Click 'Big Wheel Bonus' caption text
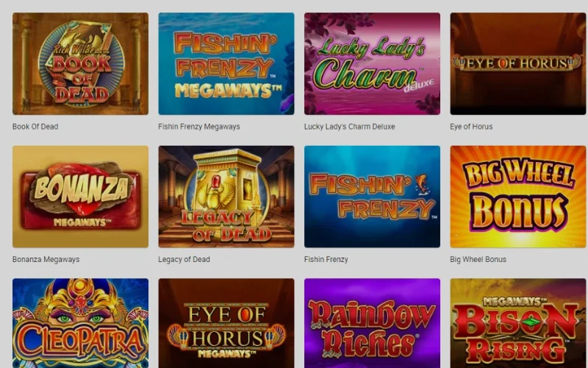The image size is (588, 368). (x=478, y=259)
